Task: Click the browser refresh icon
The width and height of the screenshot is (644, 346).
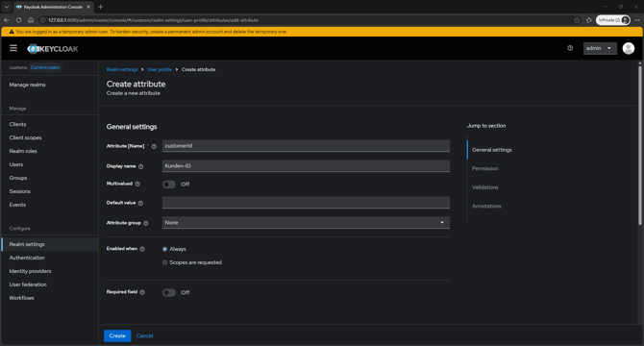Action: pyautogui.click(x=19, y=20)
